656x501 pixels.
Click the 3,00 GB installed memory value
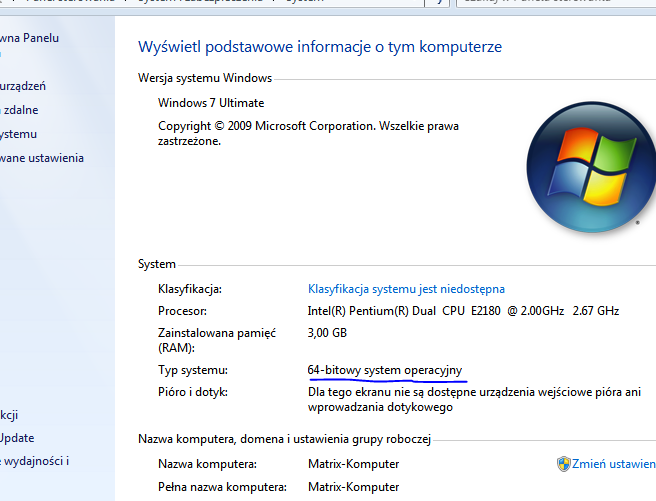(x=327, y=332)
